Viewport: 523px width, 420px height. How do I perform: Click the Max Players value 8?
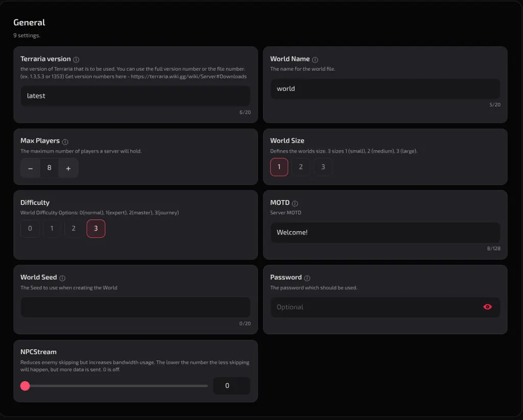[50, 168]
